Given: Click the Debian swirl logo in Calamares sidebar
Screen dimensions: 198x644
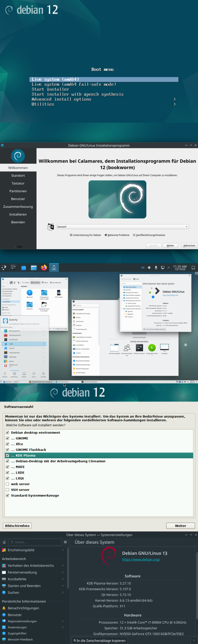Looking at the screenshot, I should tap(18, 156).
